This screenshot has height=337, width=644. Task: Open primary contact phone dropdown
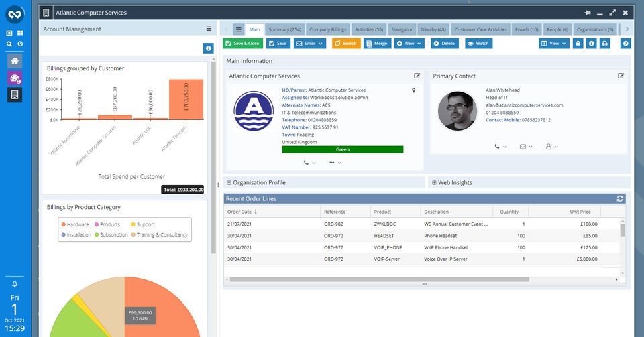pos(500,146)
